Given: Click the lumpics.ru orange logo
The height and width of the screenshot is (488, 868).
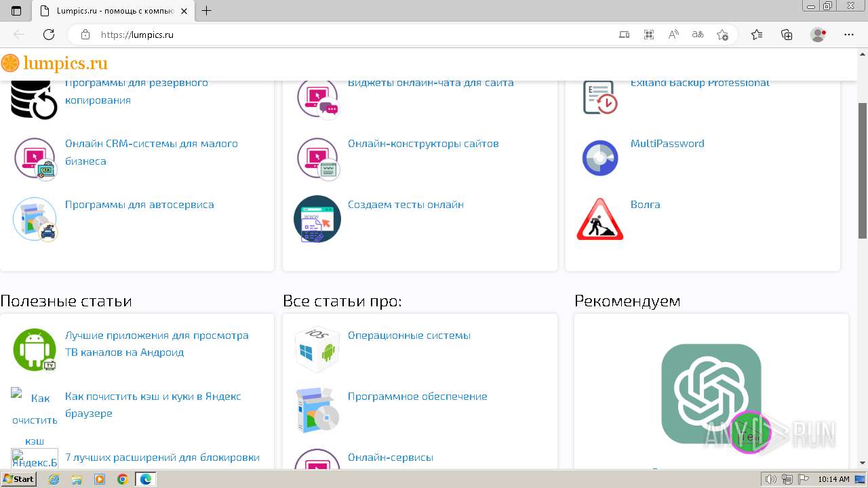Looking at the screenshot, I should (54, 64).
